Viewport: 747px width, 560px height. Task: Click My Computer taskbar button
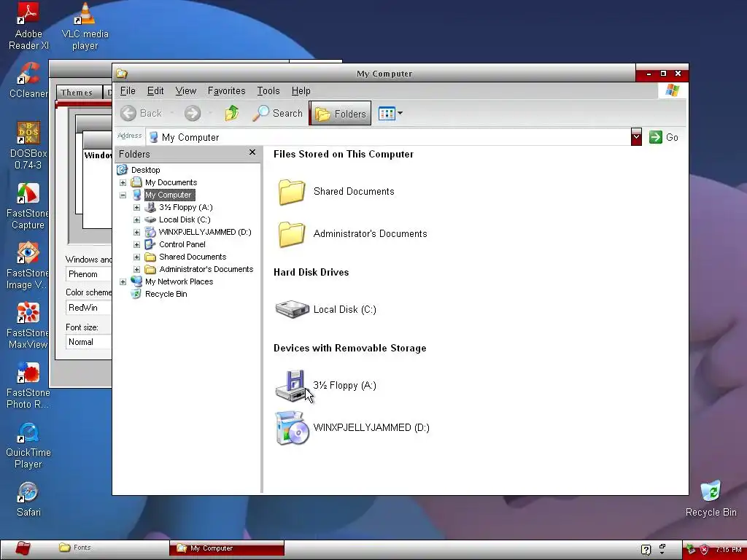tap(227, 548)
